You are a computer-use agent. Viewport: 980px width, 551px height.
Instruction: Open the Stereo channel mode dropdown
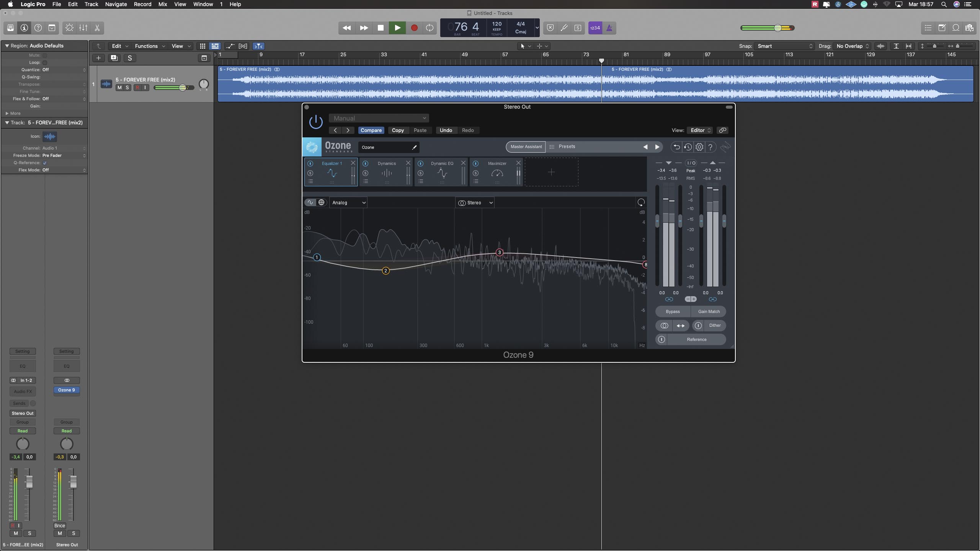[x=475, y=202]
